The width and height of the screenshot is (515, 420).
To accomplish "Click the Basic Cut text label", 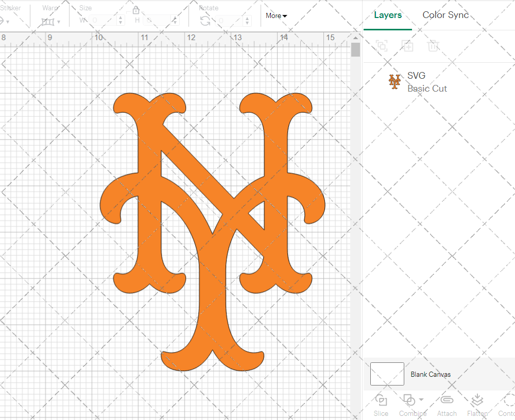I will (x=427, y=89).
